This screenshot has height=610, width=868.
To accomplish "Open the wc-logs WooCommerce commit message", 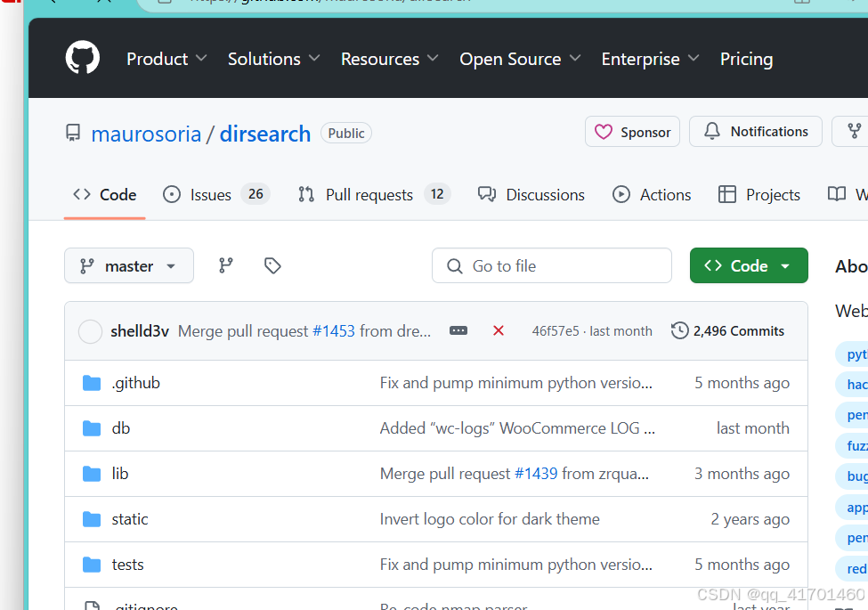I will pos(517,428).
